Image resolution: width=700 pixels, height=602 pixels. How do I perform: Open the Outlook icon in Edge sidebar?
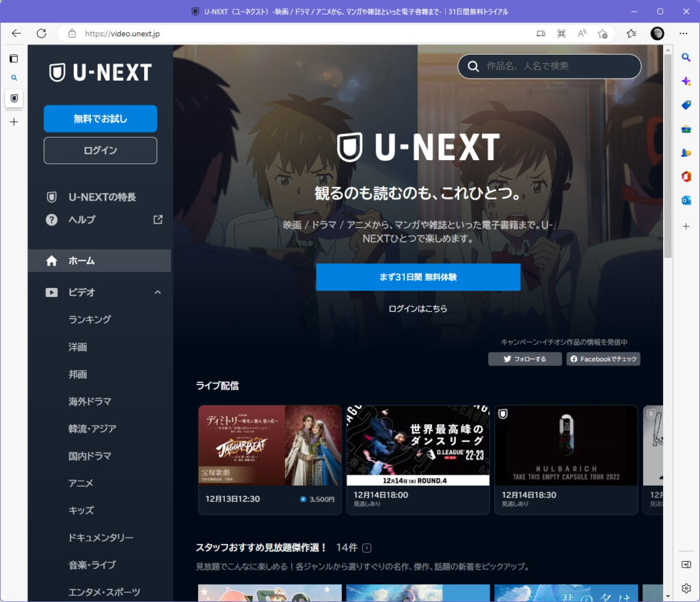(686, 200)
